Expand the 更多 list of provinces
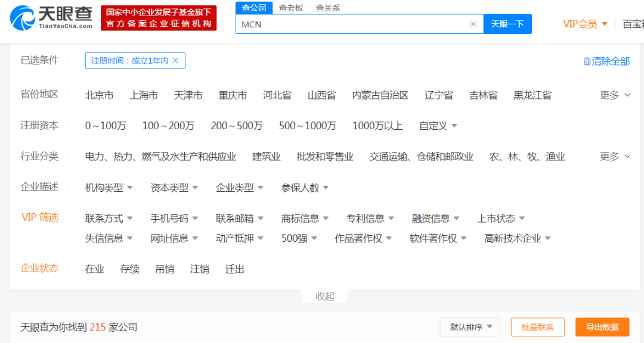The height and width of the screenshot is (343, 644). (x=609, y=95)
